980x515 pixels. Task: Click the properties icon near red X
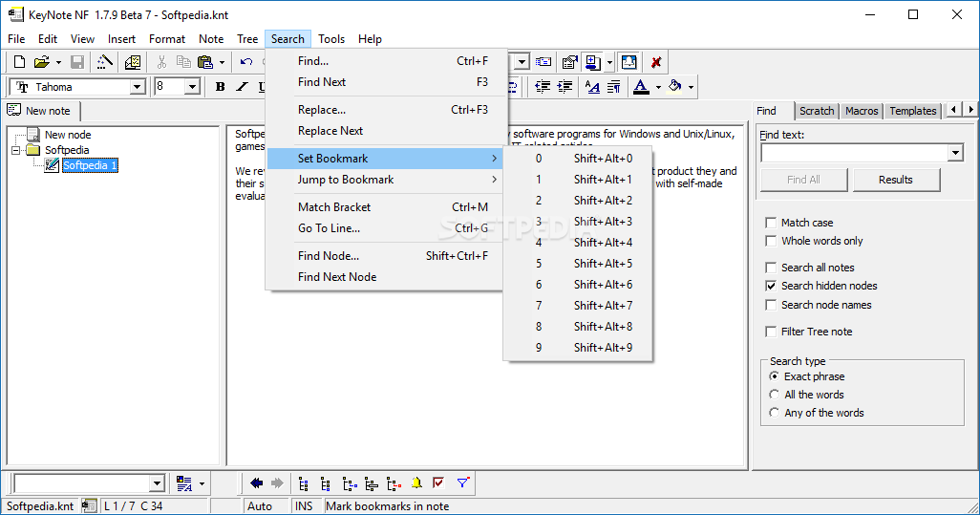tap(569, 62)
